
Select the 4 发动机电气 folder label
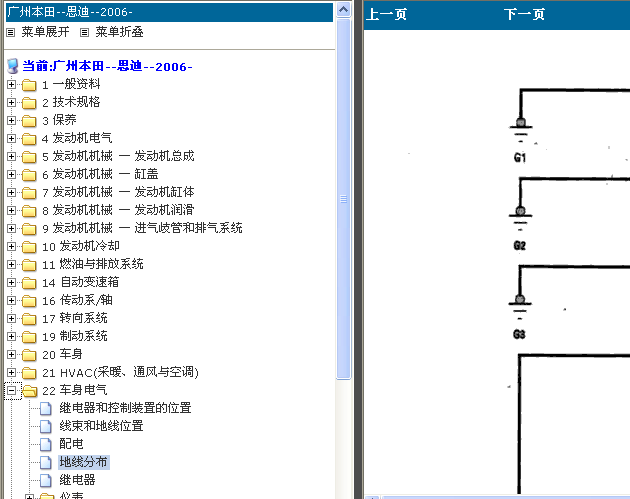(x=77, y=139)
